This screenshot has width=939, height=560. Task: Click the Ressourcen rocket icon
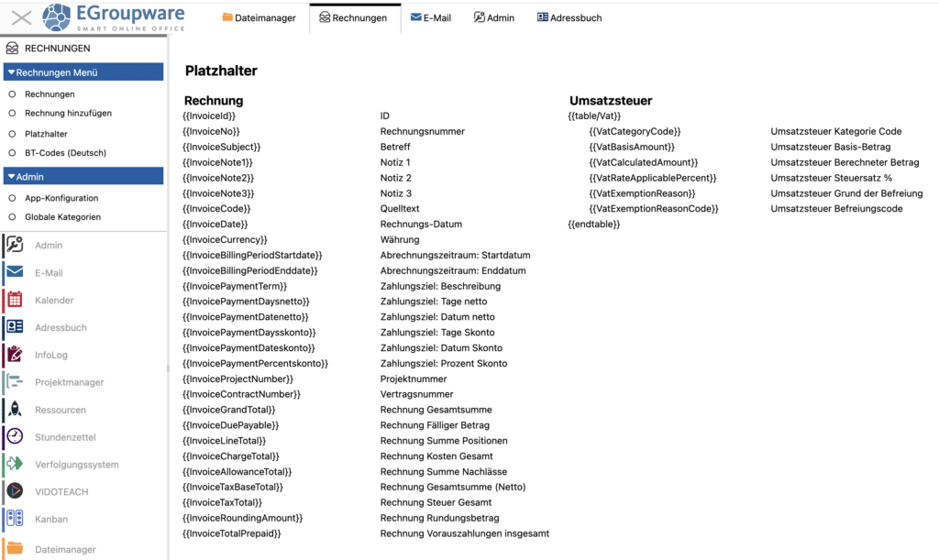[x=15, y=410]
